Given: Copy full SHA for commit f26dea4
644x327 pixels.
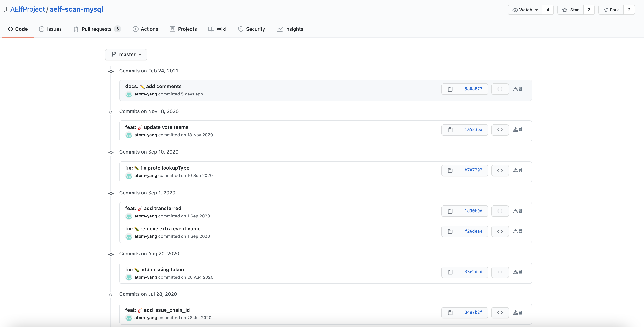Looking at the screenshot, I should point(450,231).
